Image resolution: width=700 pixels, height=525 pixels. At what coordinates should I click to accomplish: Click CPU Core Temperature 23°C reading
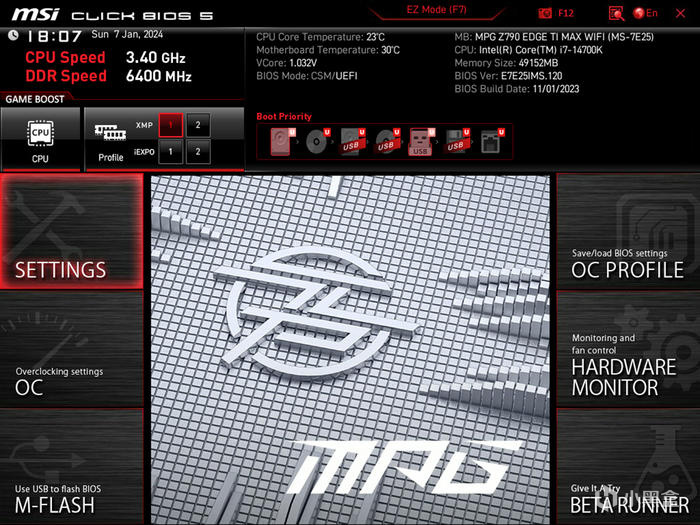click(321, 37)
